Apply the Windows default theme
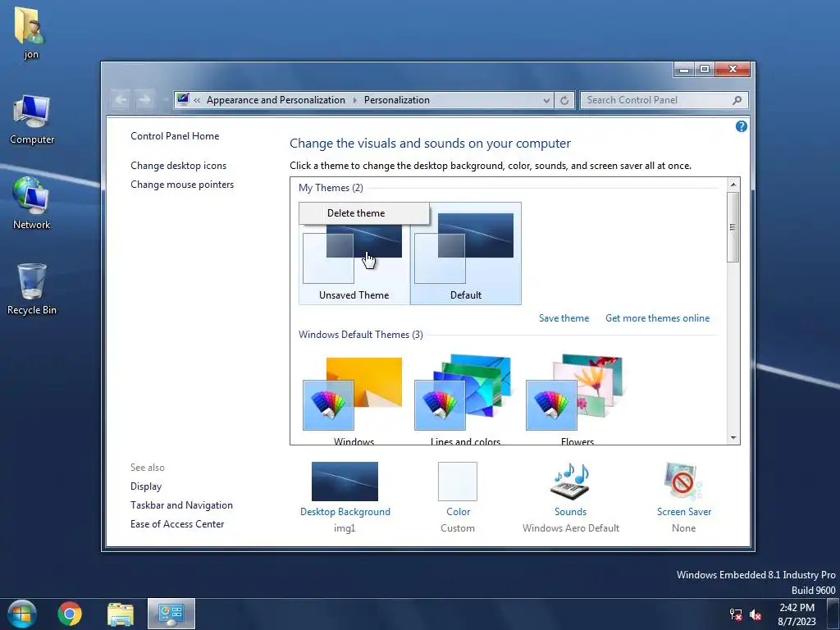This screenshot has width=840, height=630. [x=354, y=399]
